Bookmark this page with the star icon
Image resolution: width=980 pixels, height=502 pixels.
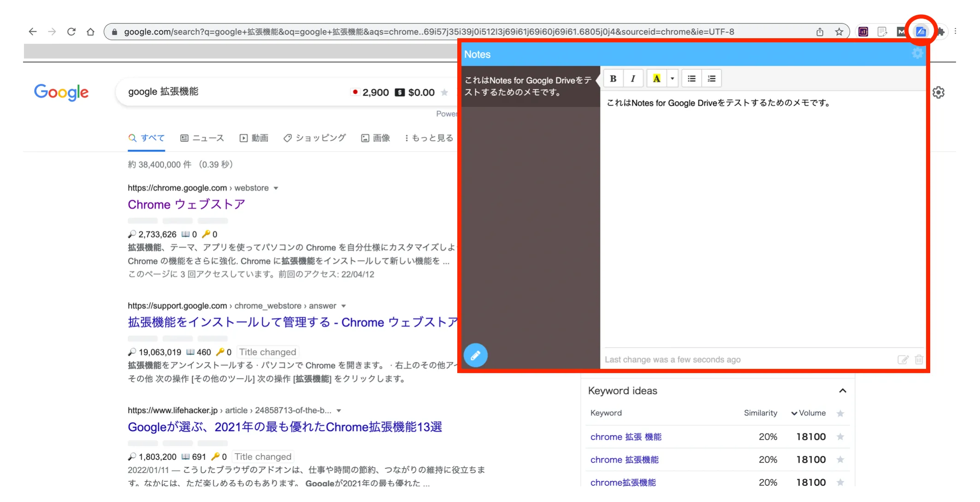(839, 32)
